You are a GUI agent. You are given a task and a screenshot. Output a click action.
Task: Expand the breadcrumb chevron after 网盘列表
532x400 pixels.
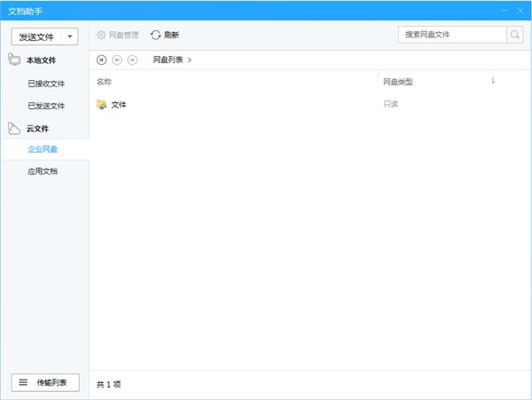click(x=190, y=60)
